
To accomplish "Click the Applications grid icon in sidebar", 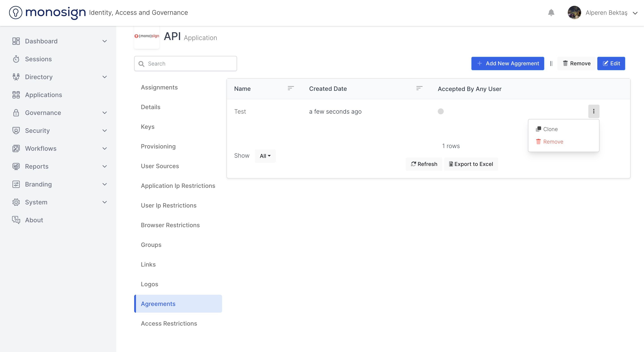I will [16, 95].
